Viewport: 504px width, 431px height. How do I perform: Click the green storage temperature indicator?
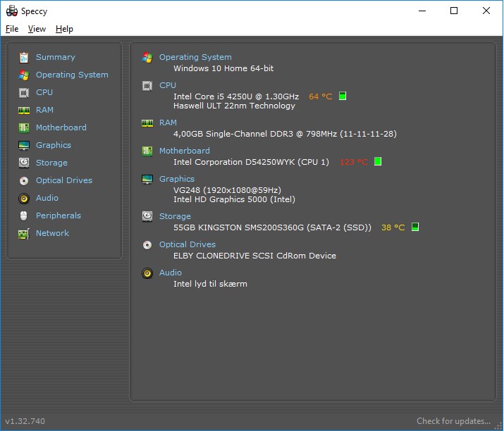(x=415, y=227)
